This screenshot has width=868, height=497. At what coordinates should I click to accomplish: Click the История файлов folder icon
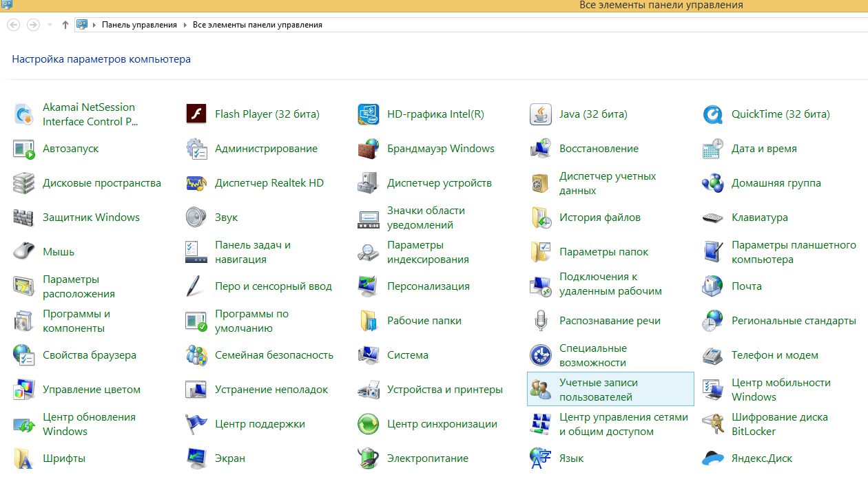pos(541,218)
